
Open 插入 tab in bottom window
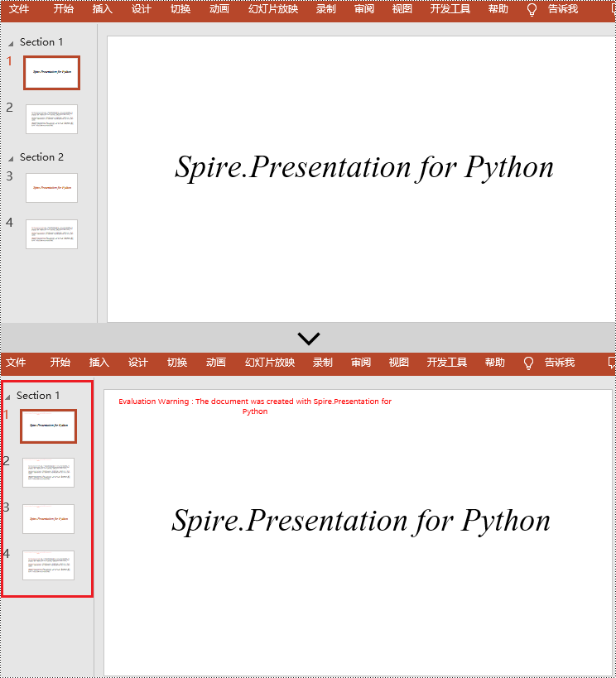pyautogui.click(x=99, y=363)
